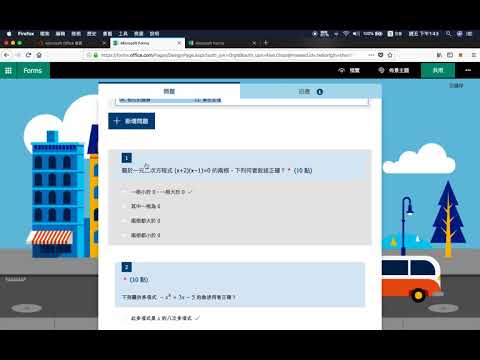Image resolution: width=480 pixels, height=360 pixels.
Task: Click the question number 2 badge
Action: coord(127,267)
